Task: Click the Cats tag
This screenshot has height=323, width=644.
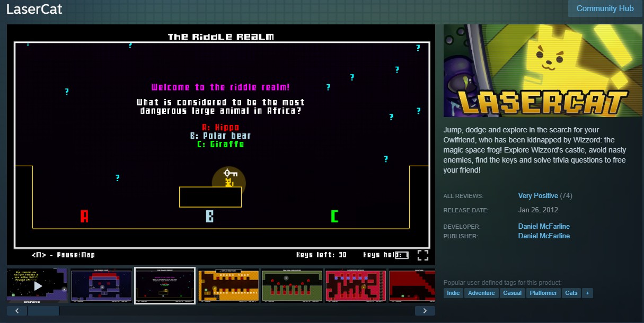Action: (x=571, y=293)
